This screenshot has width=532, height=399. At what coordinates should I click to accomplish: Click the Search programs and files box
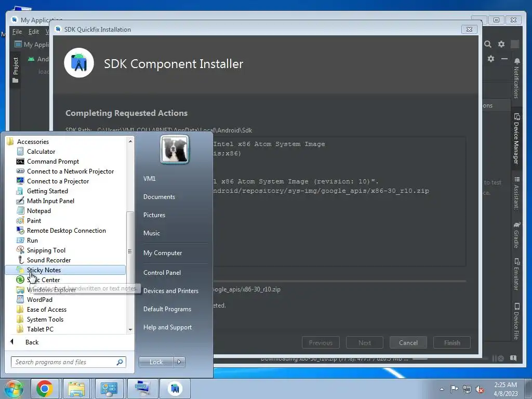coord(69,362)
